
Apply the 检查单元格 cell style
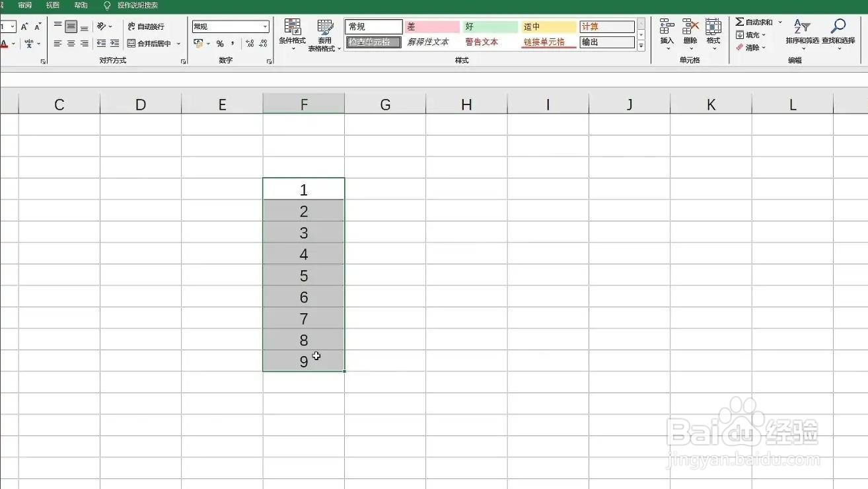[x=373, y=41]
